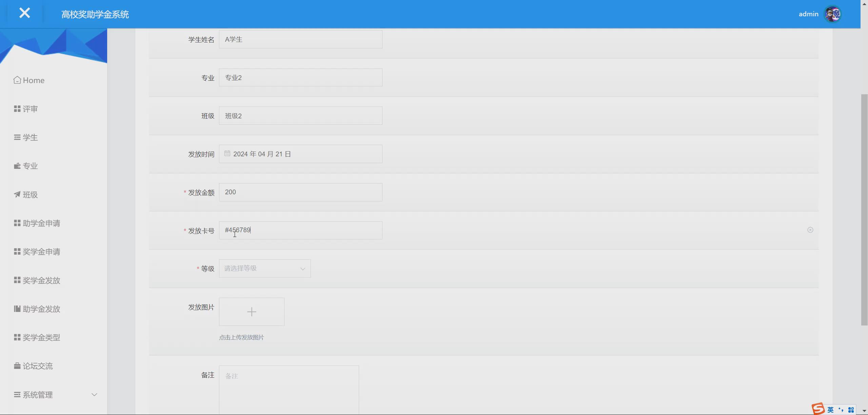
Task: Focus the 发放金额 input field
Action: (300, 192)
